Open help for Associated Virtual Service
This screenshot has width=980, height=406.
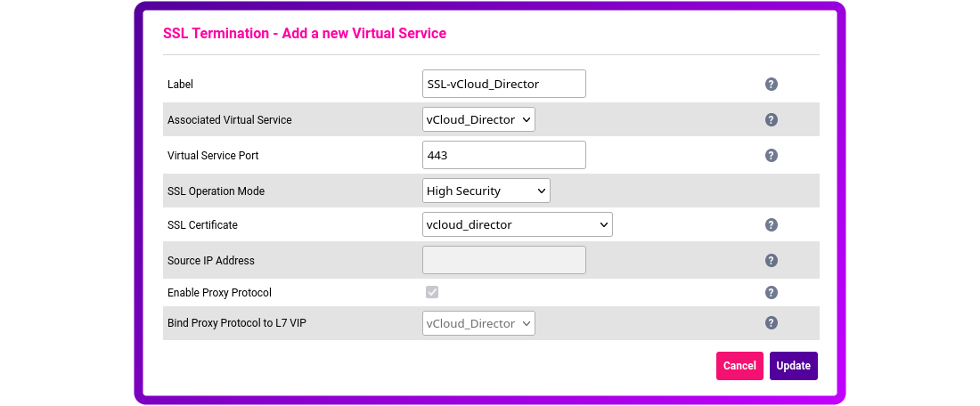click(x=772, y=120)
